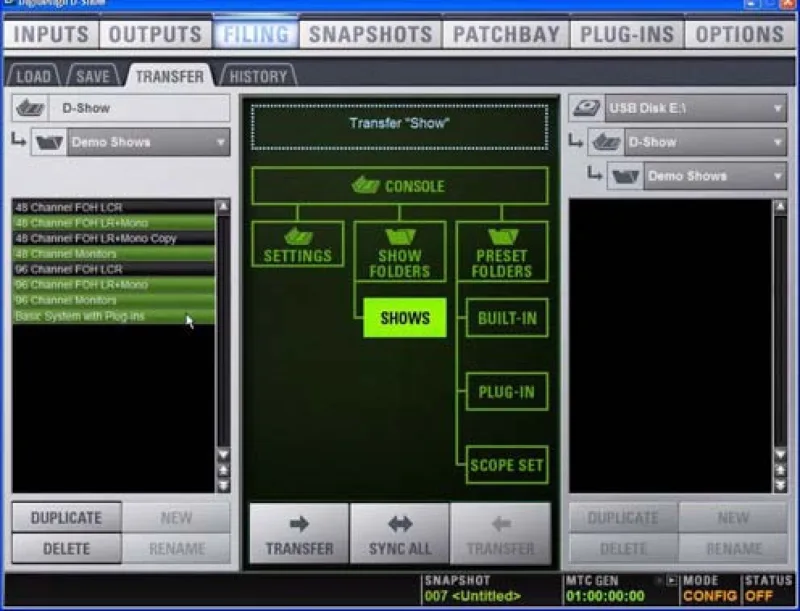Click right-arrow TRANSFER button
Screen dimensions: 800x611
coord(299,534)
